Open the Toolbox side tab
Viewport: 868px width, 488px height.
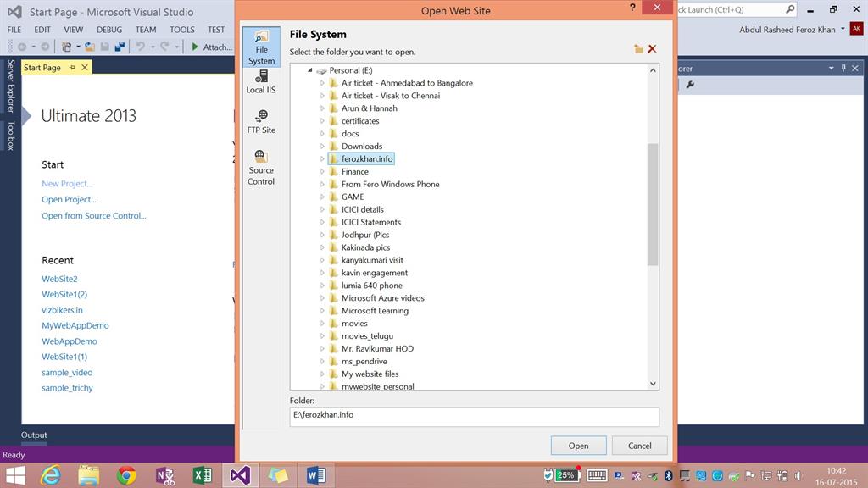coord(10,136)
